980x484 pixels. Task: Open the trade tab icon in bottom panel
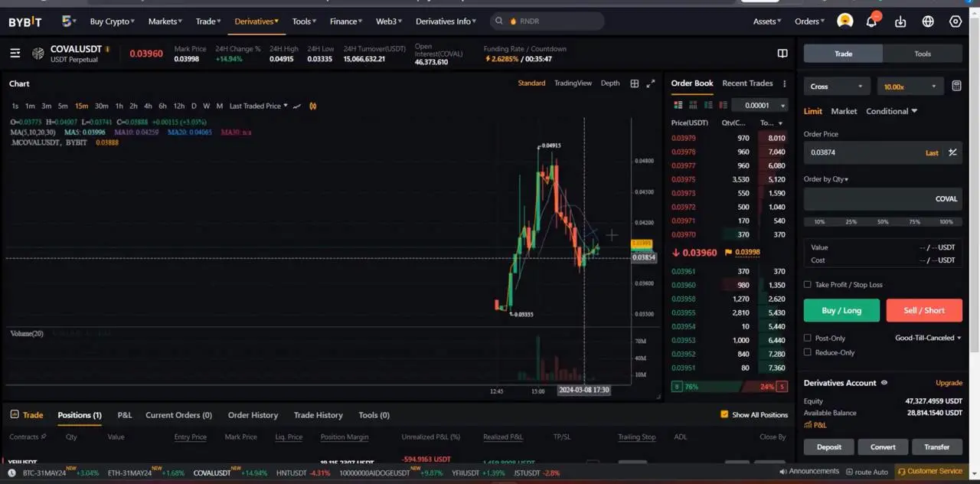(x=14, y=414)
